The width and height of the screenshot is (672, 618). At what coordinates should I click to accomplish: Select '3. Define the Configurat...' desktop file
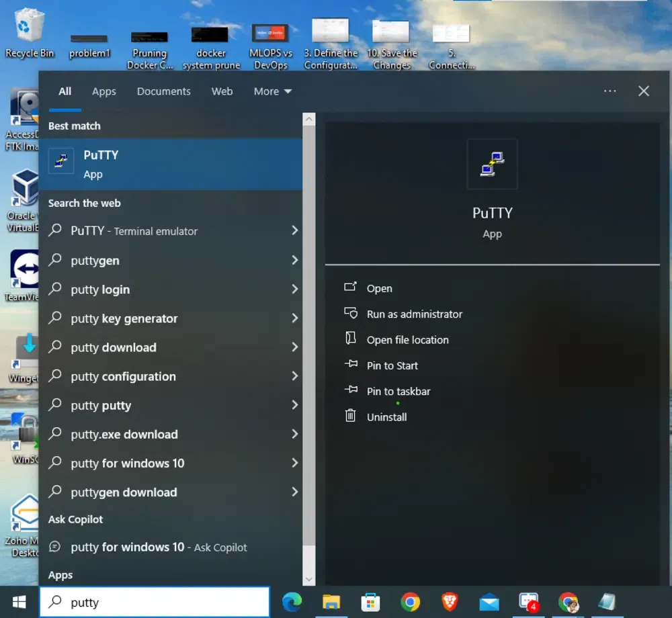[x=331, y=44]
